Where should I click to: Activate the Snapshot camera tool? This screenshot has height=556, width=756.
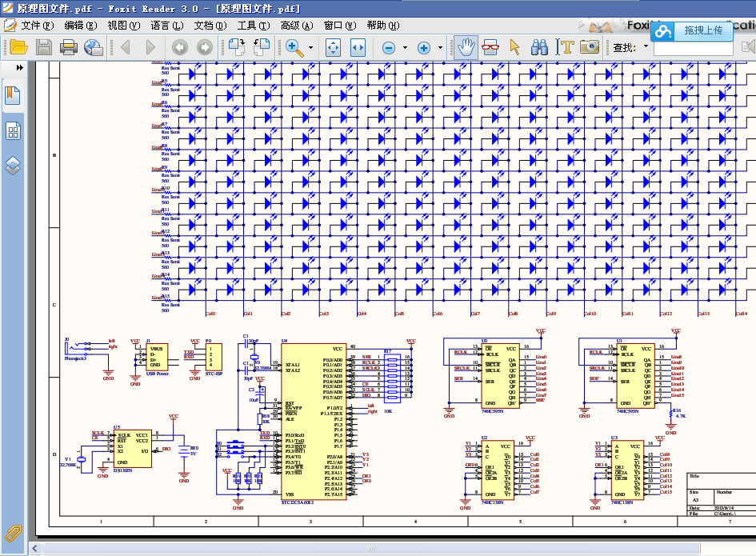click(590, 47)
